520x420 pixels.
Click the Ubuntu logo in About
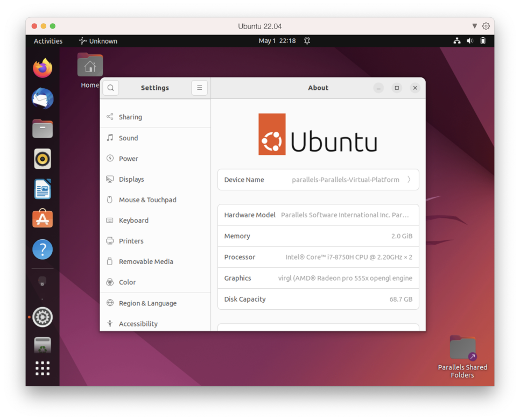click(x=318, y=134)
